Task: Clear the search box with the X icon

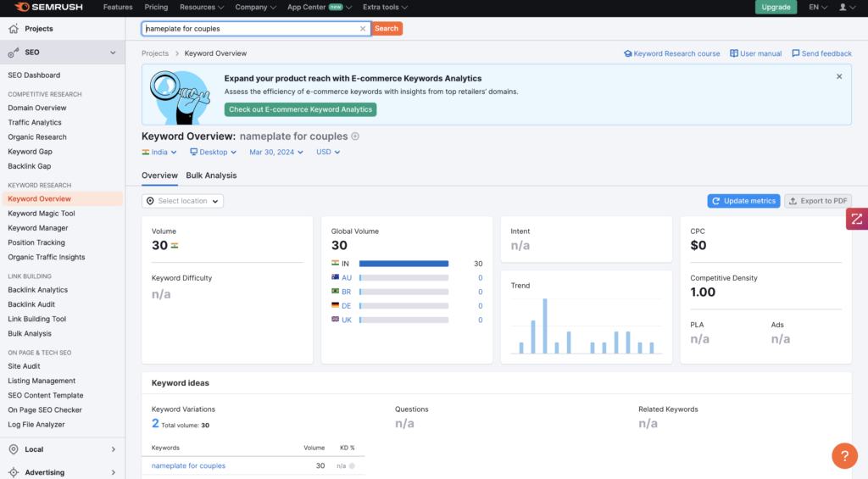Action: [363, 29]
